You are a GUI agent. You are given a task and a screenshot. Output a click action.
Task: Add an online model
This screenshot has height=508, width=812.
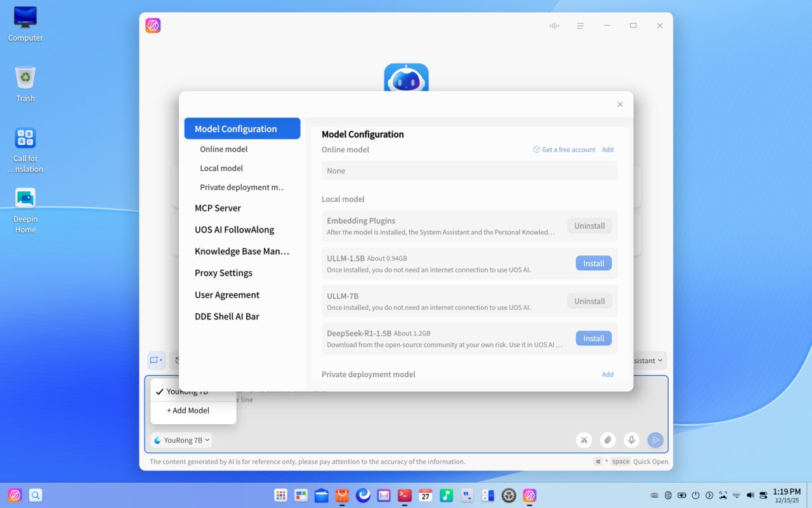[x=608, y=150]
